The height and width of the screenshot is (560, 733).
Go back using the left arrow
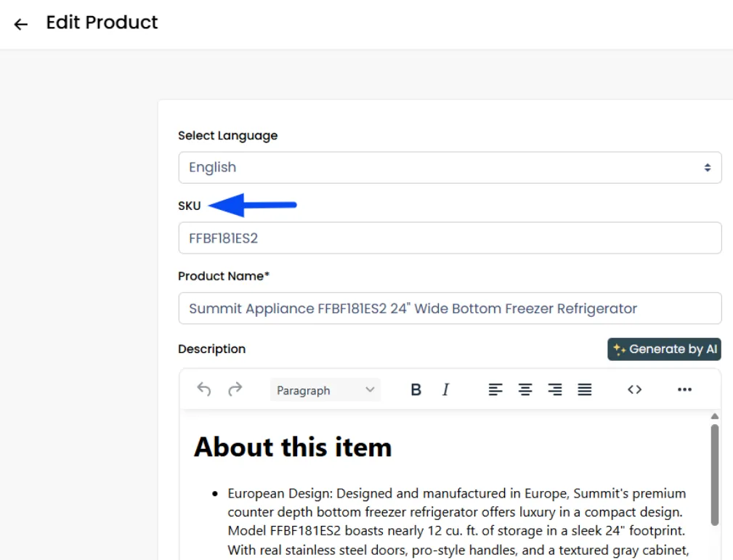pyautogui.click(x=20, y=24)
